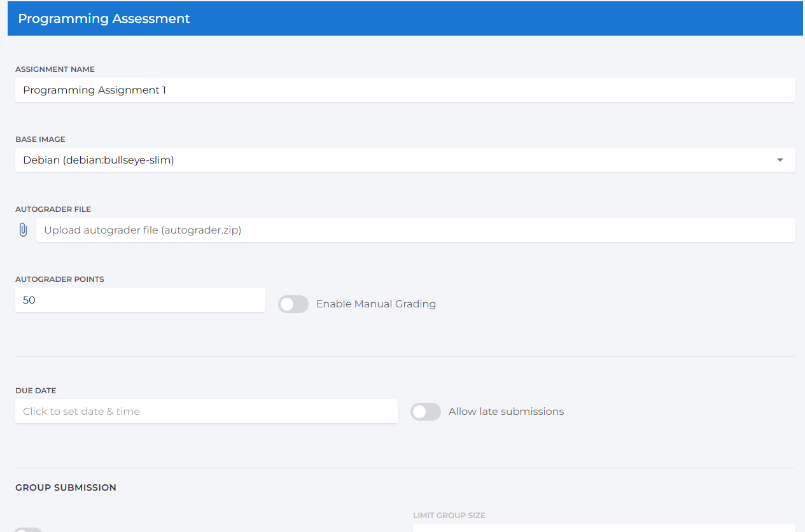Select the text Programming Assignment 1
Viewport: 805px width, 532px height.
point(94,90)
